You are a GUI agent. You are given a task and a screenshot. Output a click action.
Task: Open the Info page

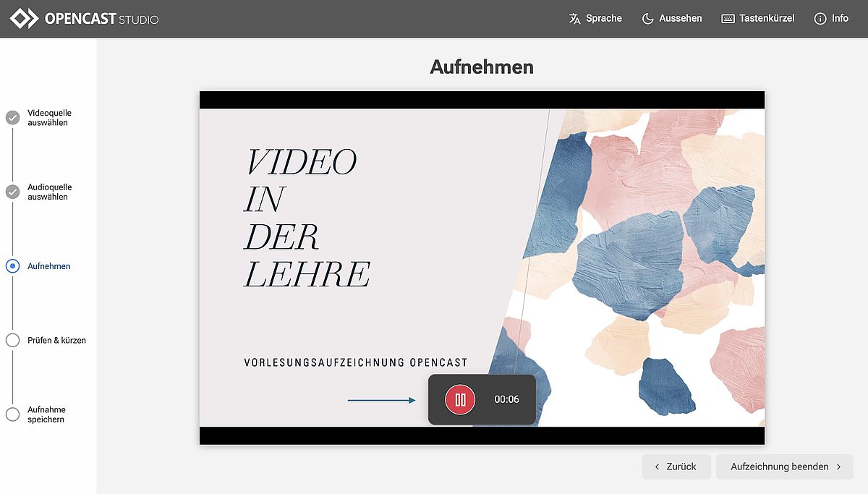coord(831,18)
